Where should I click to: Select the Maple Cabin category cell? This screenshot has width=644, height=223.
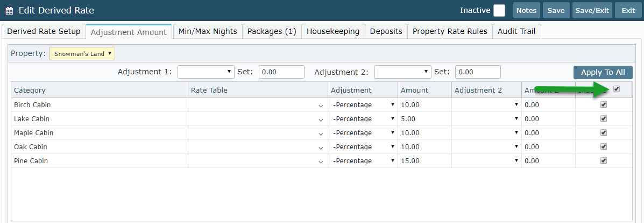click(100, 133)
